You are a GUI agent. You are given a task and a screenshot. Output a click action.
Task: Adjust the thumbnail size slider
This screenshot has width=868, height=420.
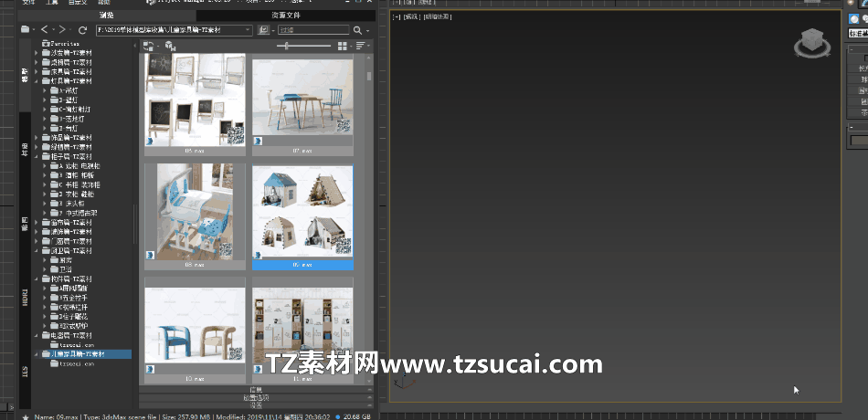[286, 46]
